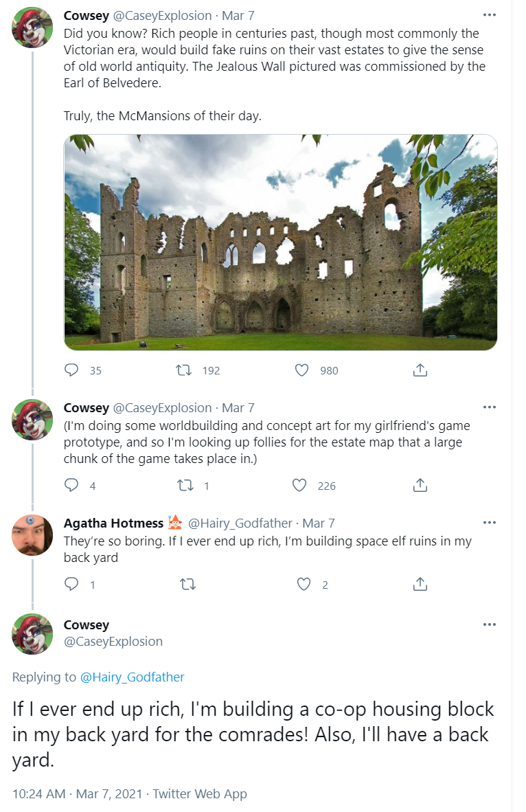Share Agatha Hotmess's tweet
The image size is (526, 812).
click(420, 584)
